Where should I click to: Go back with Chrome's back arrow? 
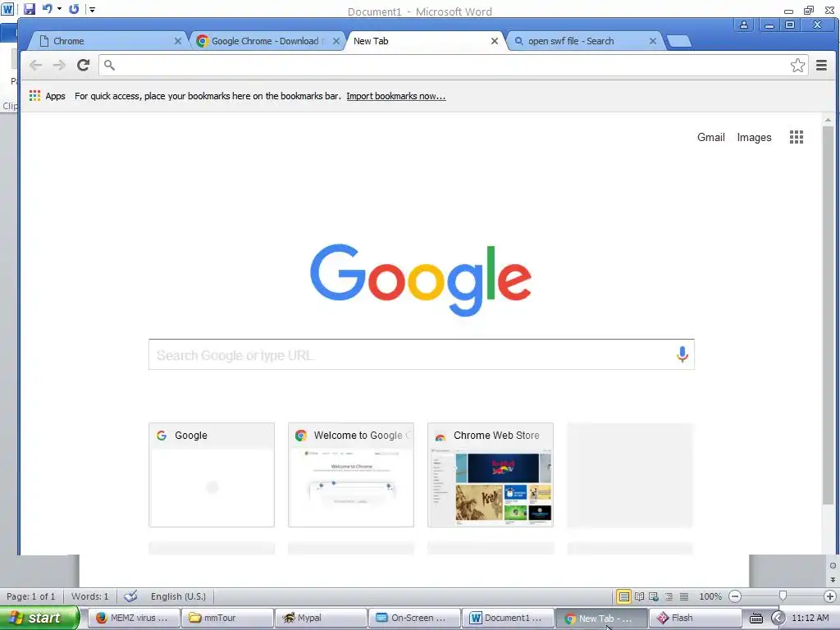36,66
